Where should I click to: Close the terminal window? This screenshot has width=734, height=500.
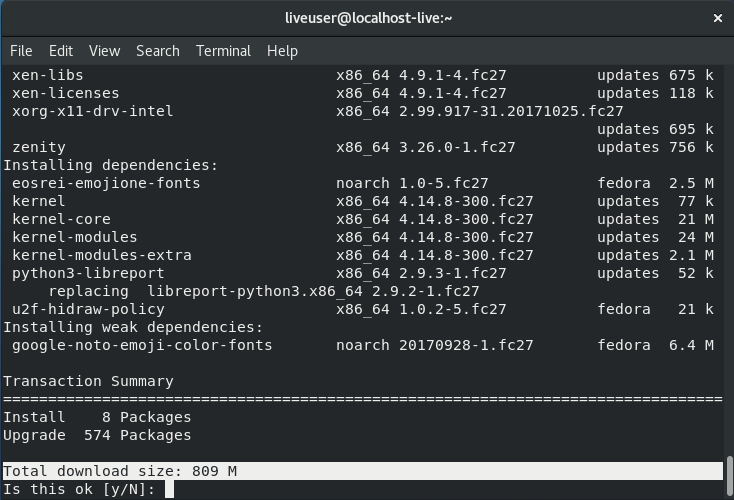[x=718, y=18]
